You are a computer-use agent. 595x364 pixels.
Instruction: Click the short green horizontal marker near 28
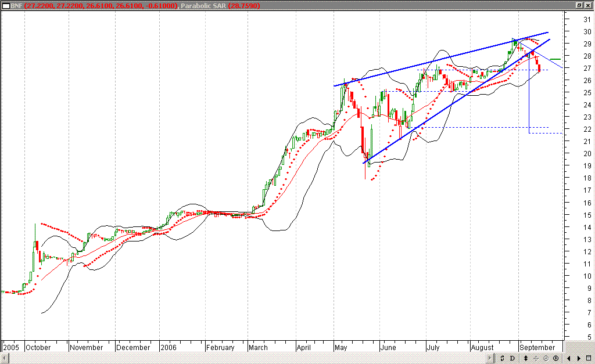[555, 59]
